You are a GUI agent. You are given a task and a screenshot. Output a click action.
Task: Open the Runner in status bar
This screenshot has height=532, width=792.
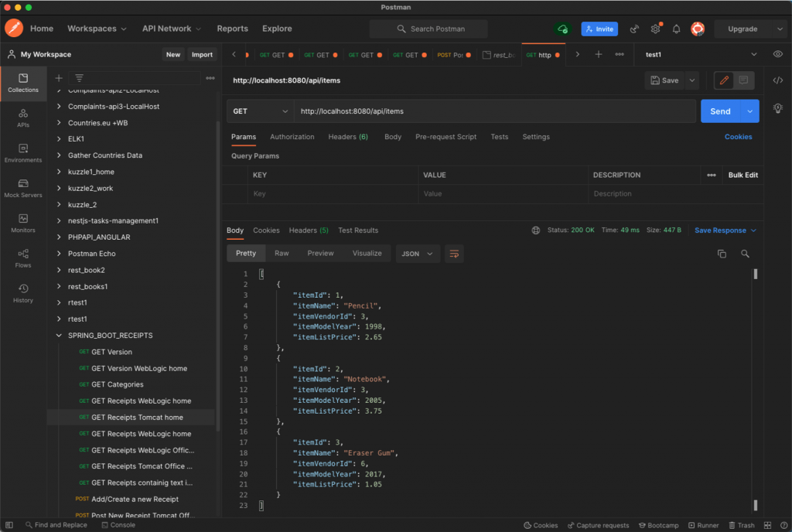click(703, 525)
